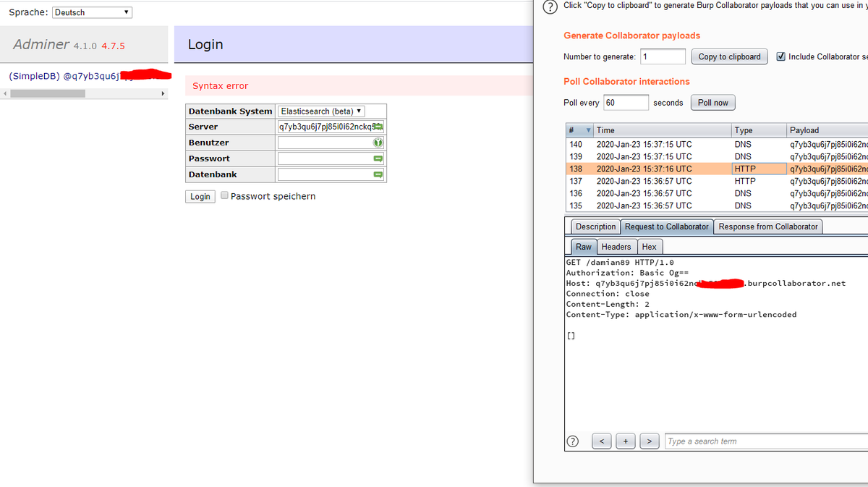The image size is (868, 487).
Task: Click the 4.7.5 version link
Action: click(x=113, y=46)
